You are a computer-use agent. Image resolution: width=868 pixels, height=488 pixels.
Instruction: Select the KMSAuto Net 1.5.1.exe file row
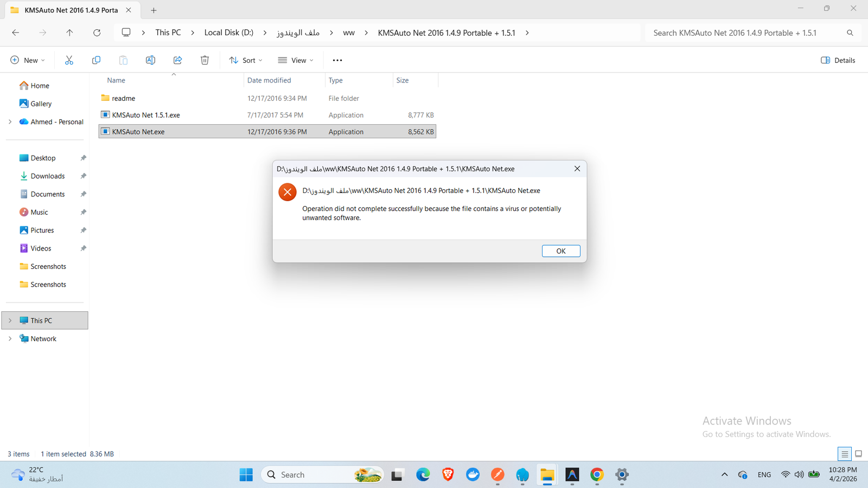267,115
